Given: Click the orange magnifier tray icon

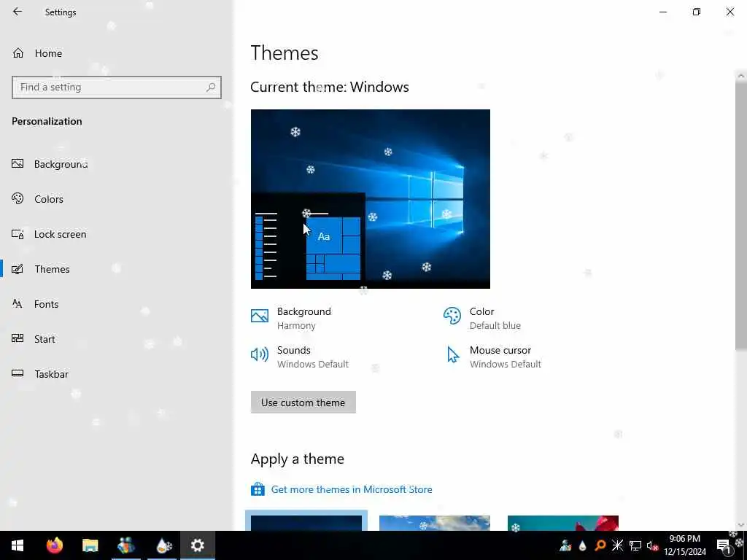Looking at the screenshot, I should tap(600, 545).
